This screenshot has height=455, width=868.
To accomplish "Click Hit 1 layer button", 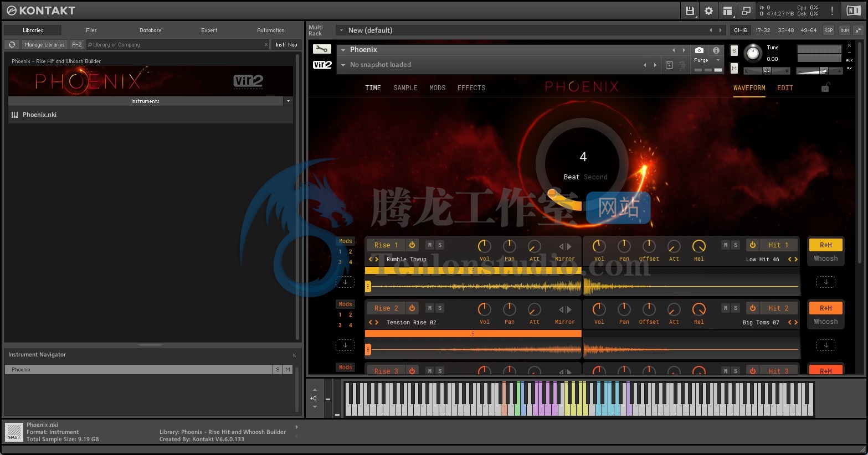I will (x=778, y=245).
